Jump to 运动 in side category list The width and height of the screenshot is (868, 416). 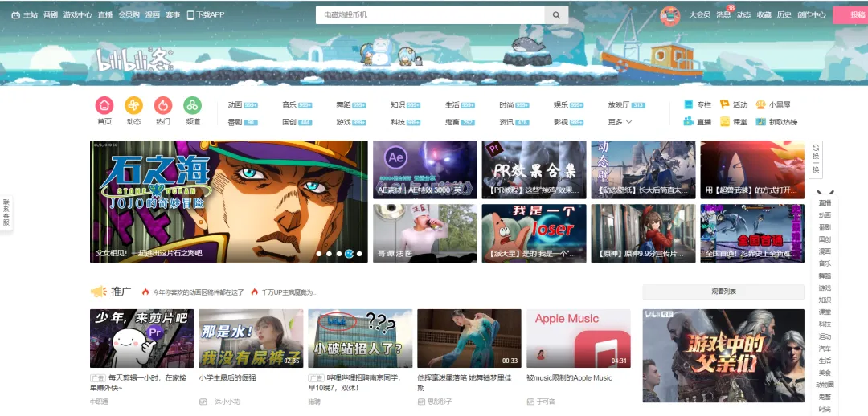point(825,336)
